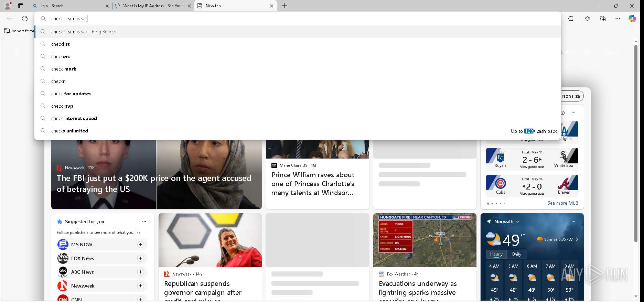This screenshot has width=644, height=302.
Task: Open the profile avatar icon
Action: pyautogui.click(x=8, y=6)
